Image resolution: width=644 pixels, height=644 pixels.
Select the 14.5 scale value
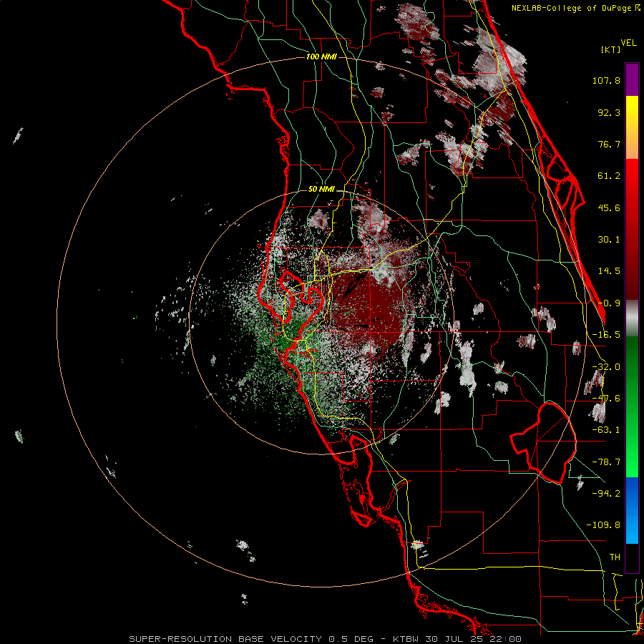[x=609, y=271]
